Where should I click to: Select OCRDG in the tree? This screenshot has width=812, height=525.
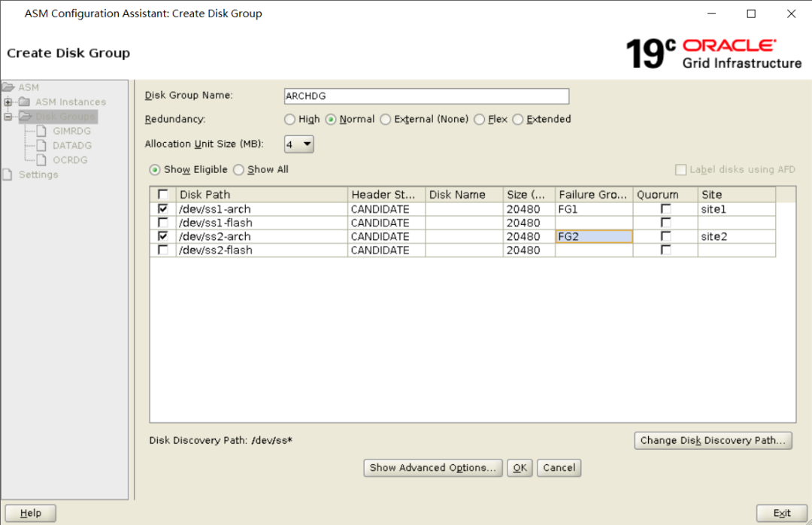70,159
